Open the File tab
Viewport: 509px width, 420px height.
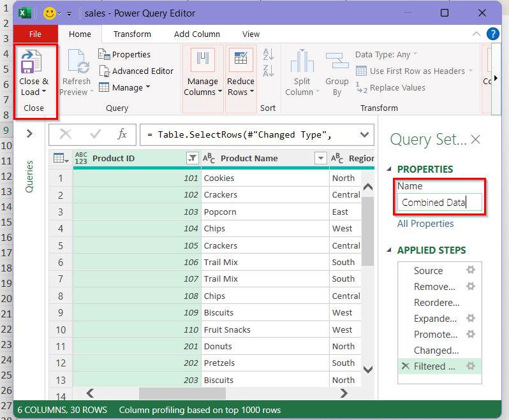(x=35, y=34)
